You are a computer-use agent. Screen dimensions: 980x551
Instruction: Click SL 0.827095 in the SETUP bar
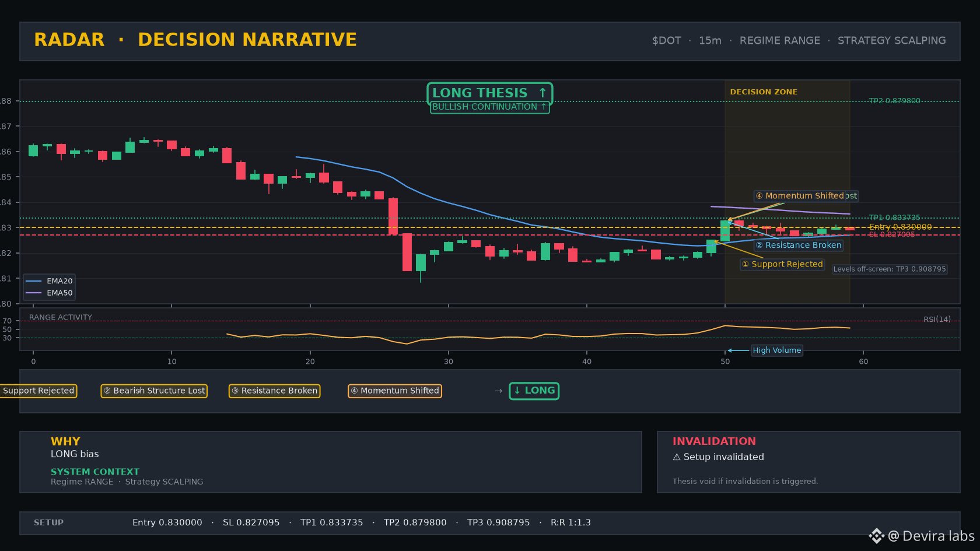coord(251,522)
